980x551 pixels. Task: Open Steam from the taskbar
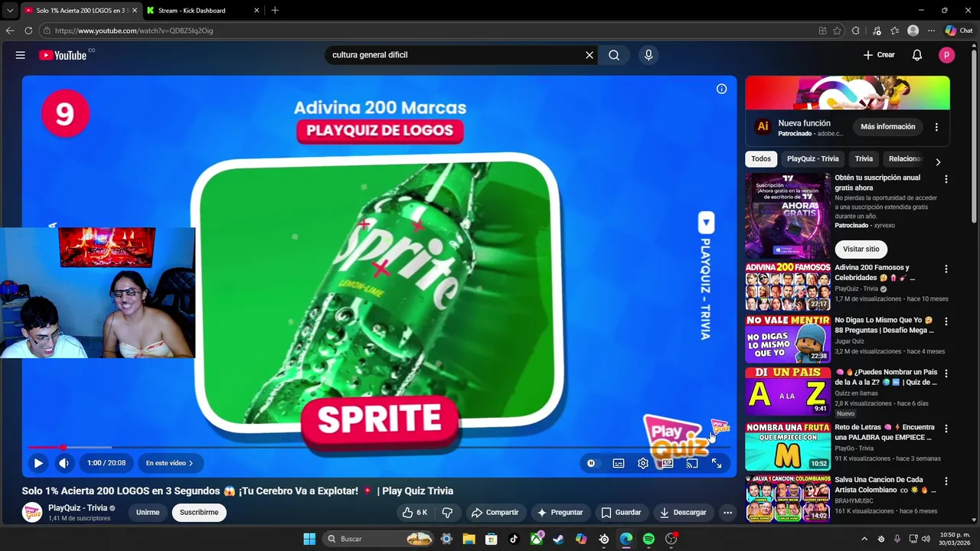click(x=558, y=539)
